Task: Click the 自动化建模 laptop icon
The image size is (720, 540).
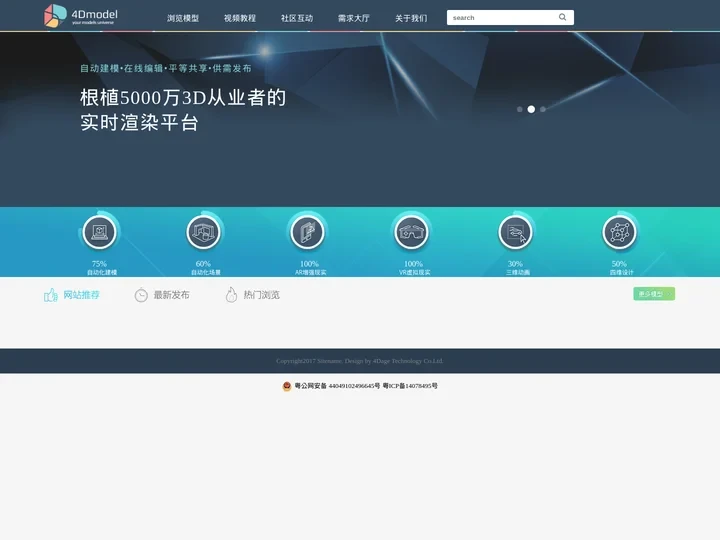Action: tap(99, 232)
